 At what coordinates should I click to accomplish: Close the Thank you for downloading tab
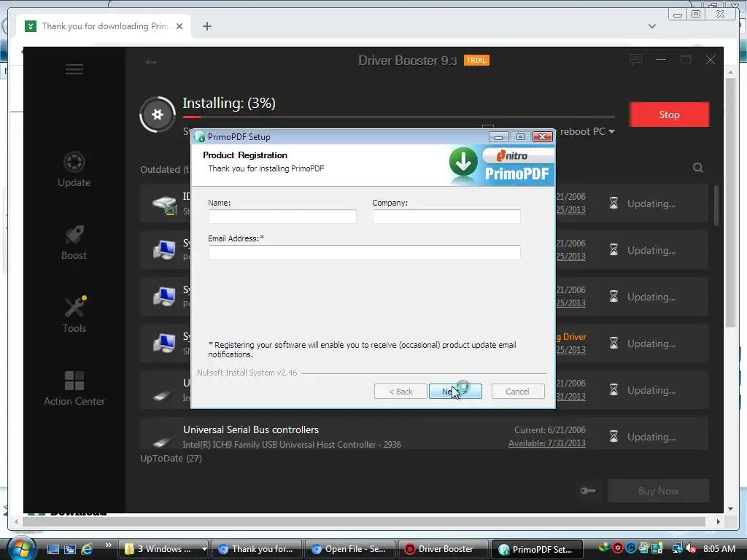click(x=179, y=26)
